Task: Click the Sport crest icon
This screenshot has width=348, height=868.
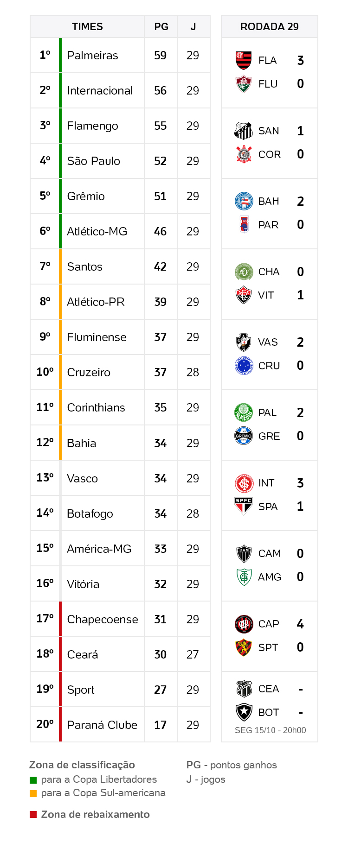Action: pyautogui.click(x=244, y=647)
